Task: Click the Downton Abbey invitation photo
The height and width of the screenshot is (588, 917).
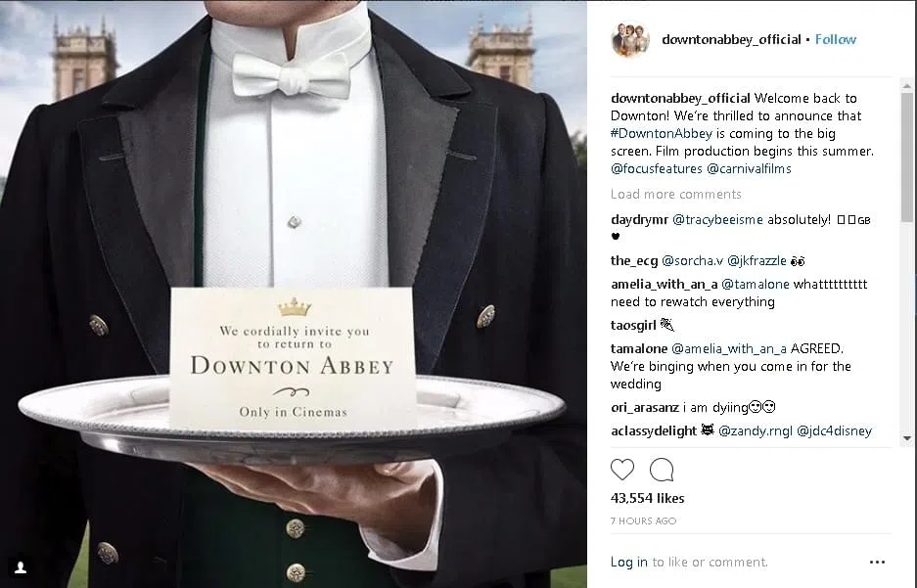Action: pos(293,294)
